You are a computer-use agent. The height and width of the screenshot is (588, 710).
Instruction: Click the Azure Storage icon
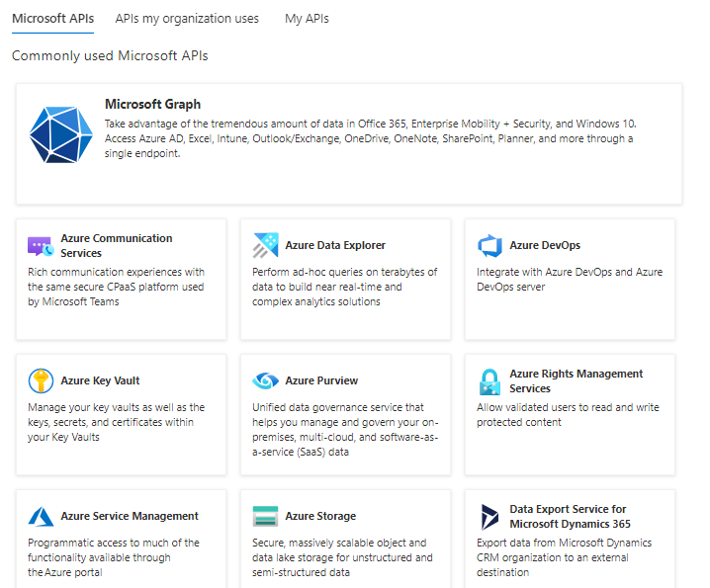tap(265, 517)
